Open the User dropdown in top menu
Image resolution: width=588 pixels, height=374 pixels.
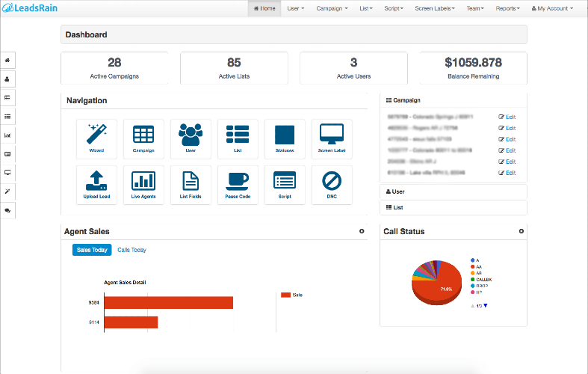[296, 8]
